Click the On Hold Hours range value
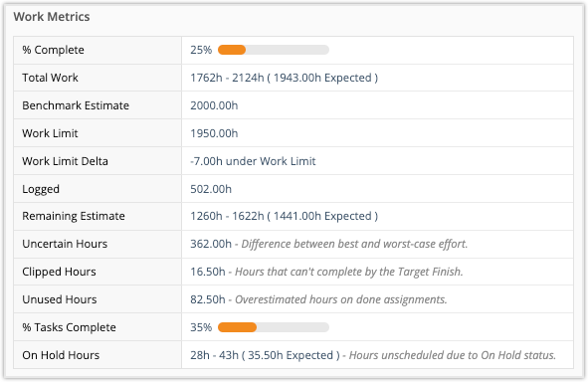Viewport: 588px width, 382px height. pos(265,355)
